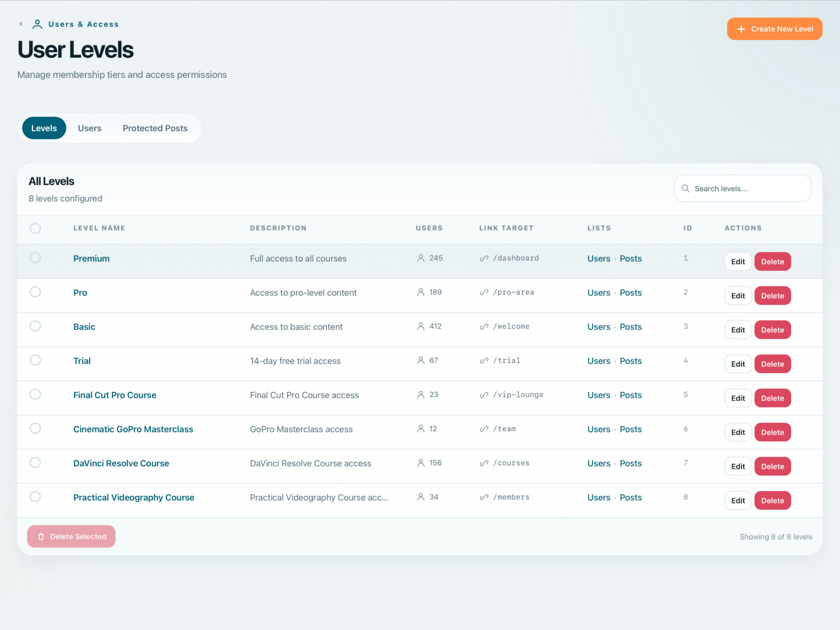The image size is (840, 630).
Task: Click the user icon beside 67
Action: (x=421, y=360)
